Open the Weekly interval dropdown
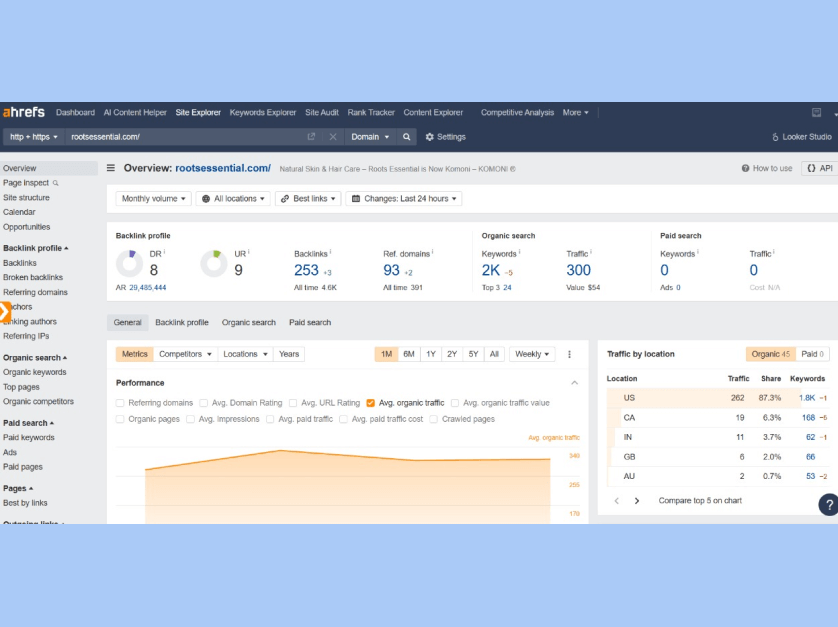Image resolution: width=838 pixels, height=627 pixels. (x=532, y=354)
